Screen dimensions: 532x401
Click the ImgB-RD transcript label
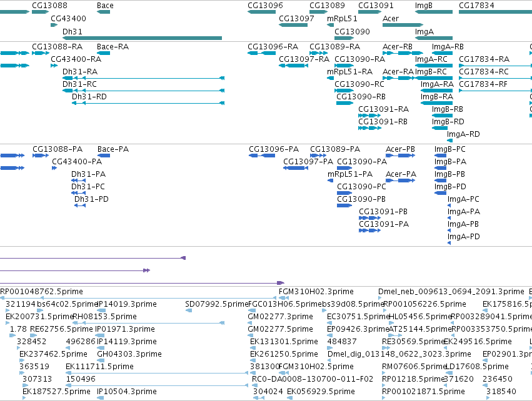(448, 122)
